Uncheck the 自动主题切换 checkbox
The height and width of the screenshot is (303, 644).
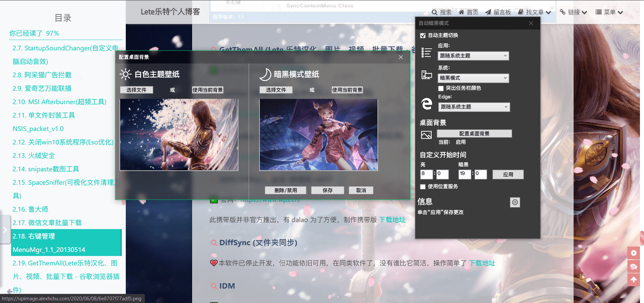[423, 36]
